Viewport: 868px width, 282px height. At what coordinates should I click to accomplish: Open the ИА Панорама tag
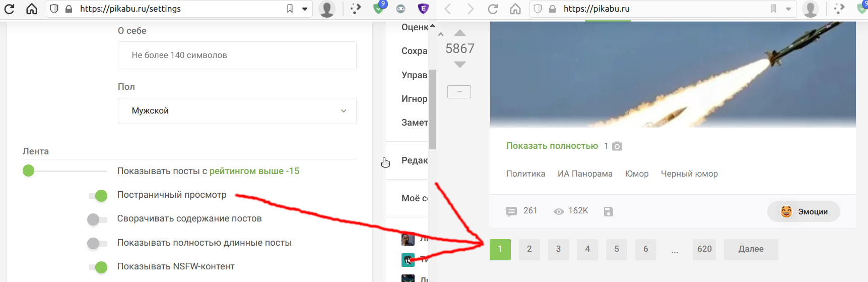(585, 174)
